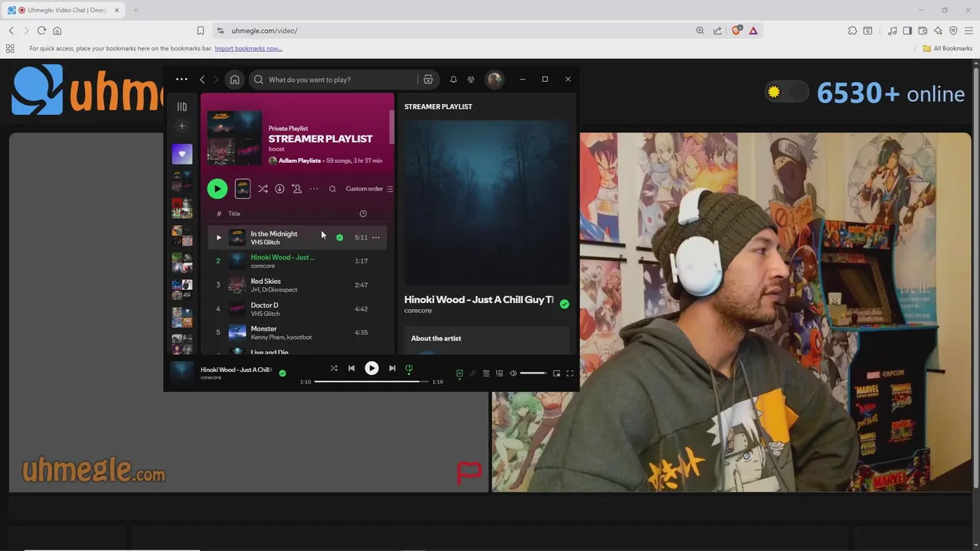980x551 pixels.
Task: Toggle shuffle in bottom player controls
Action: [334, 368]
